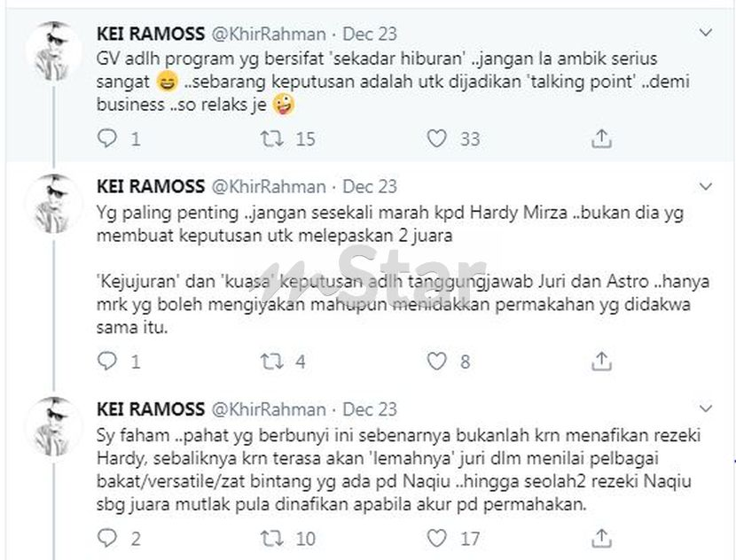736x560 pixels.
Task: Open the first tweet's options chevron
Action: click(x=706, y=33)
